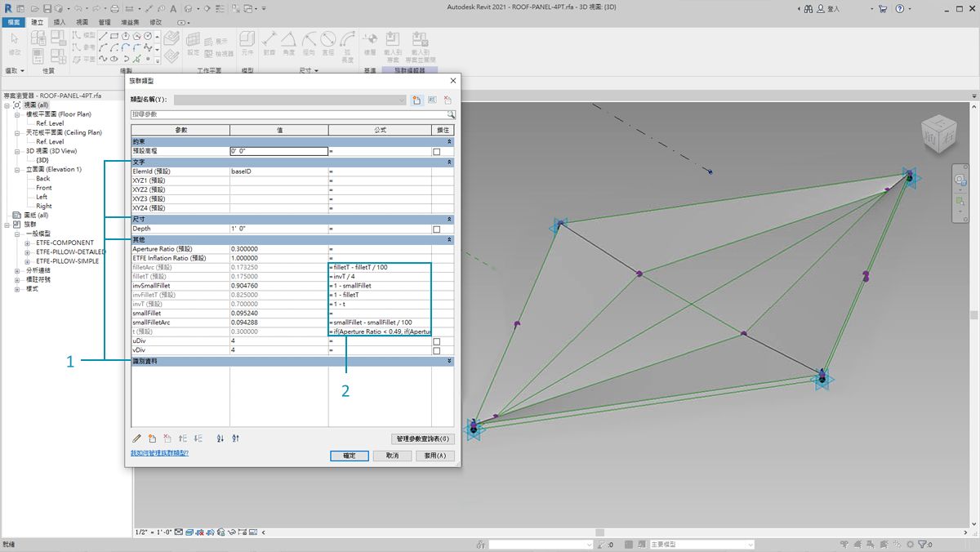Select the Front elevation view in browser

click(44, 188)
